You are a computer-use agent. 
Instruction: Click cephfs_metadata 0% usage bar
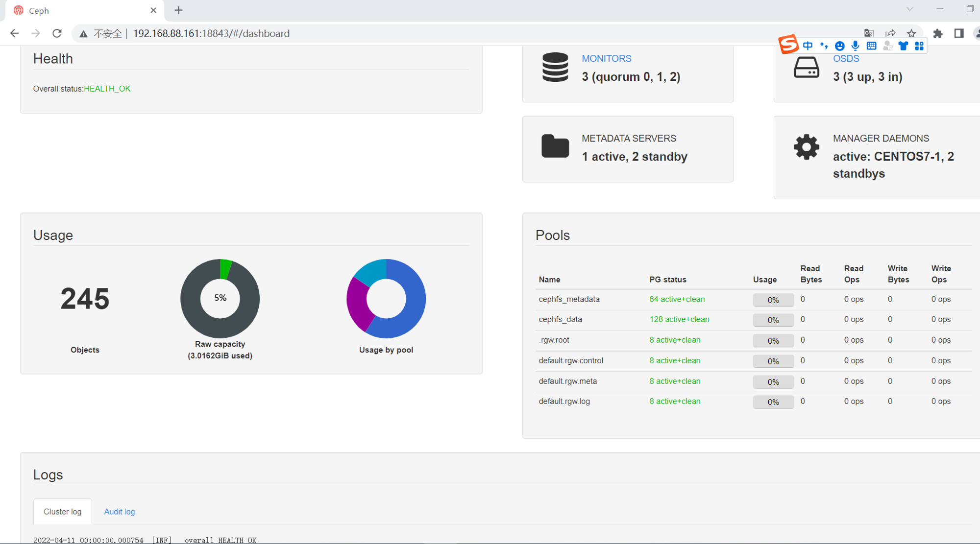point(773,300)
